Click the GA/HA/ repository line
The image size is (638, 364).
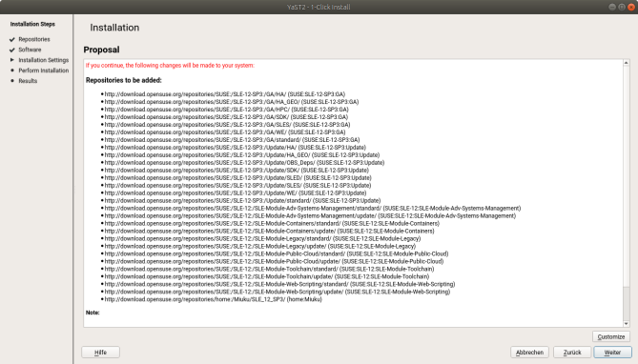pyautogui.click(x=225, y=94)
